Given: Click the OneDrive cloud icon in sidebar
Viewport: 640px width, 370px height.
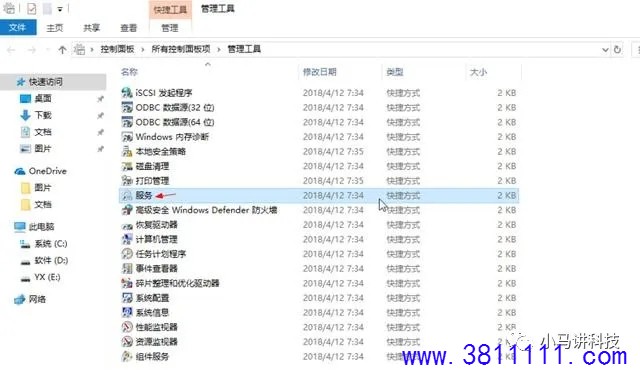Looking at the screenshot, I should pyautogui.click(x=20, y=171).
